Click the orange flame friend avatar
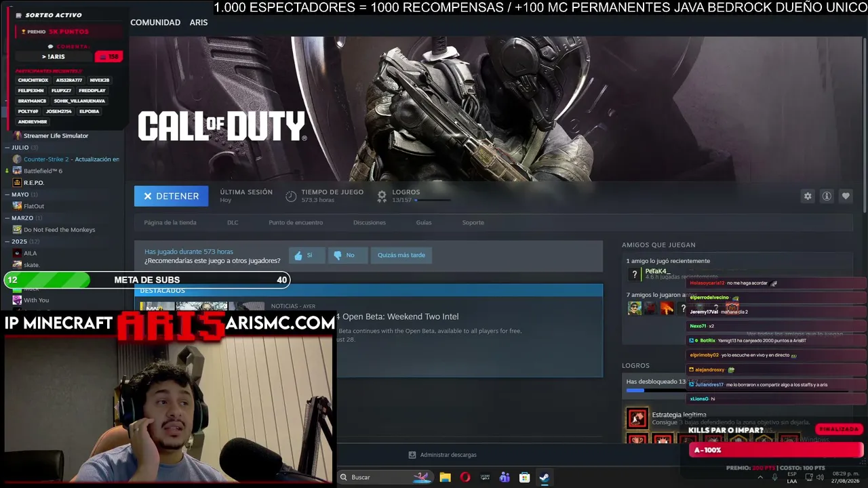Viewport: 868px width, 488px height. click(x=667, y=308)
